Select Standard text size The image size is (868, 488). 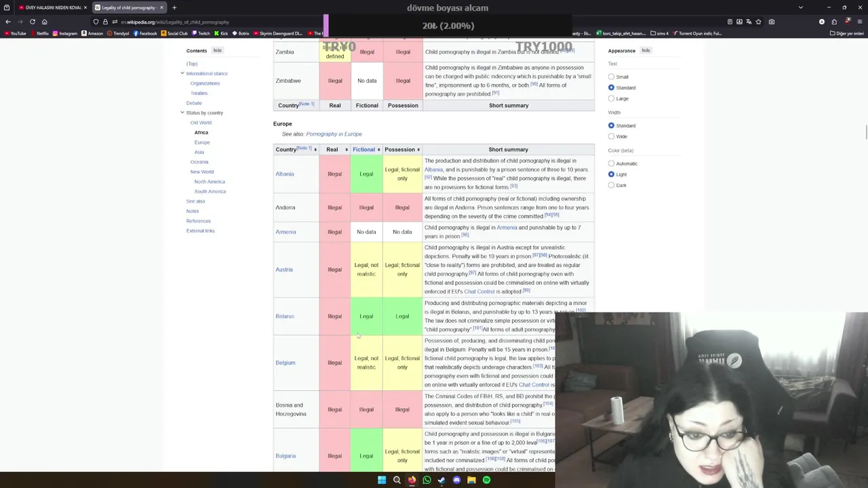pos(611,87)
